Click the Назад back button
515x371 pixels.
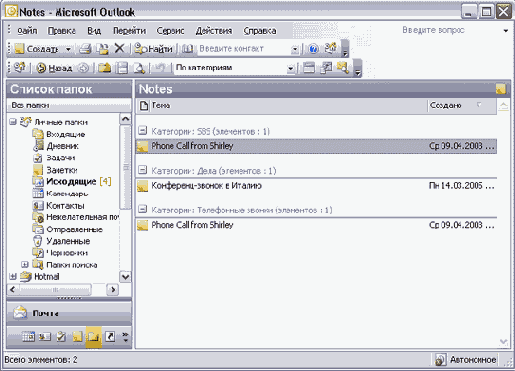tap(54, 68)
